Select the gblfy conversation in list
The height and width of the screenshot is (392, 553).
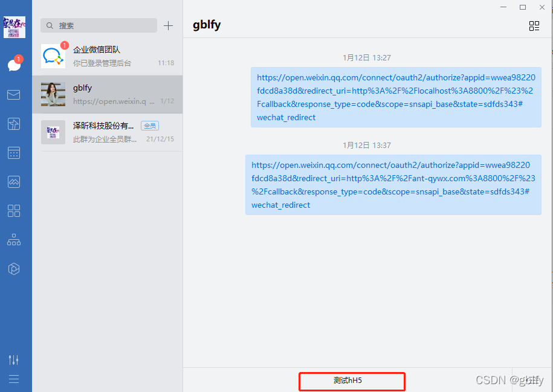coord(107,94)
